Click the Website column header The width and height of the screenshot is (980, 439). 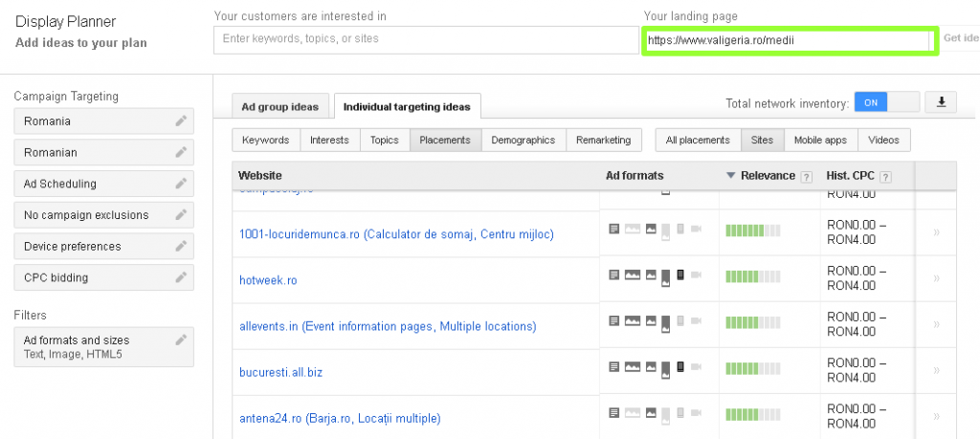tap(260, 175)
